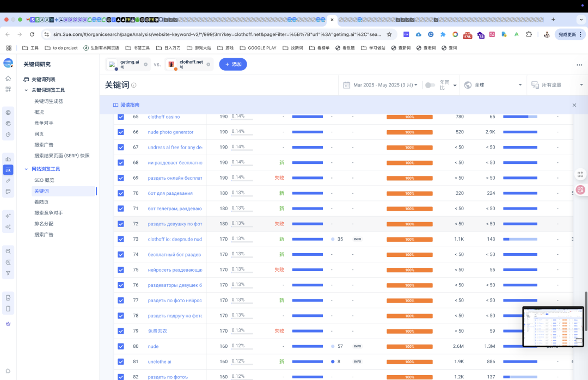Collapse the 关键词浏览工具 tree section
588x380 pixels.
[26, 90]
